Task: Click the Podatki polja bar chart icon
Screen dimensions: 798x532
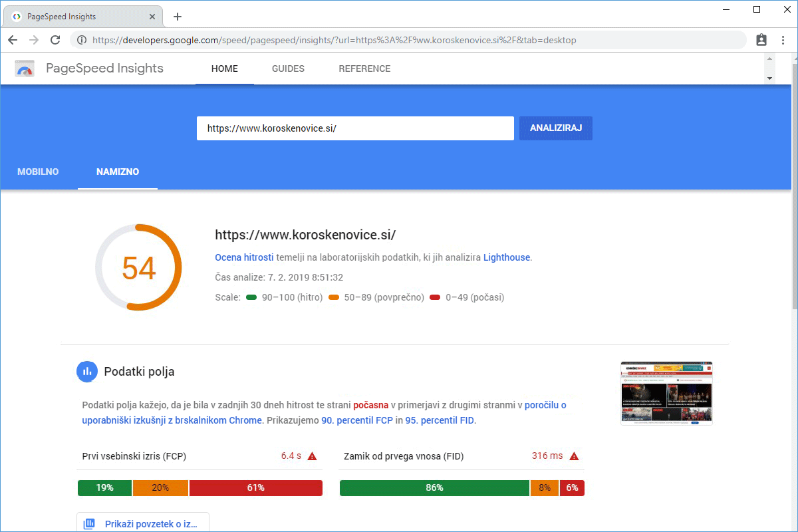Action: (87, 372)
